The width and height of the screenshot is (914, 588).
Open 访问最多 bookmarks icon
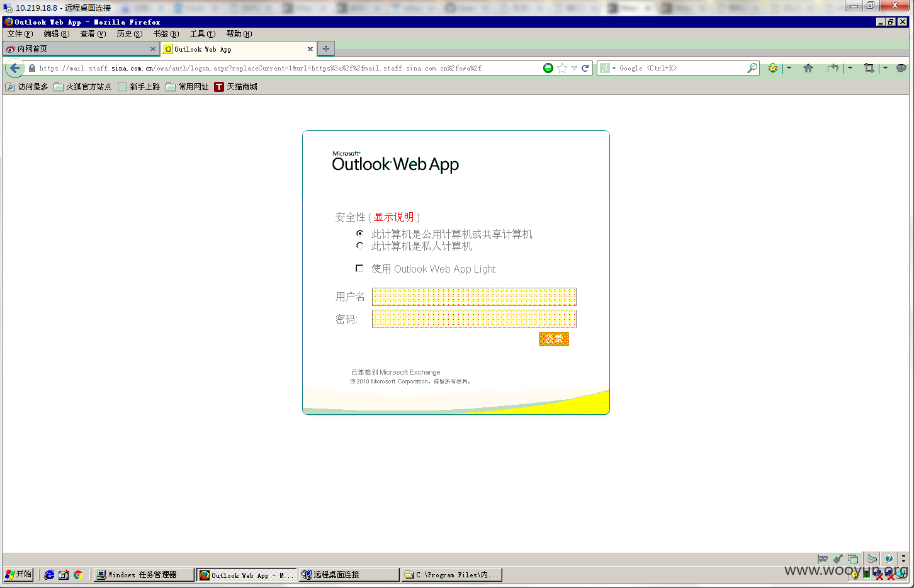(x=9, y=87)
